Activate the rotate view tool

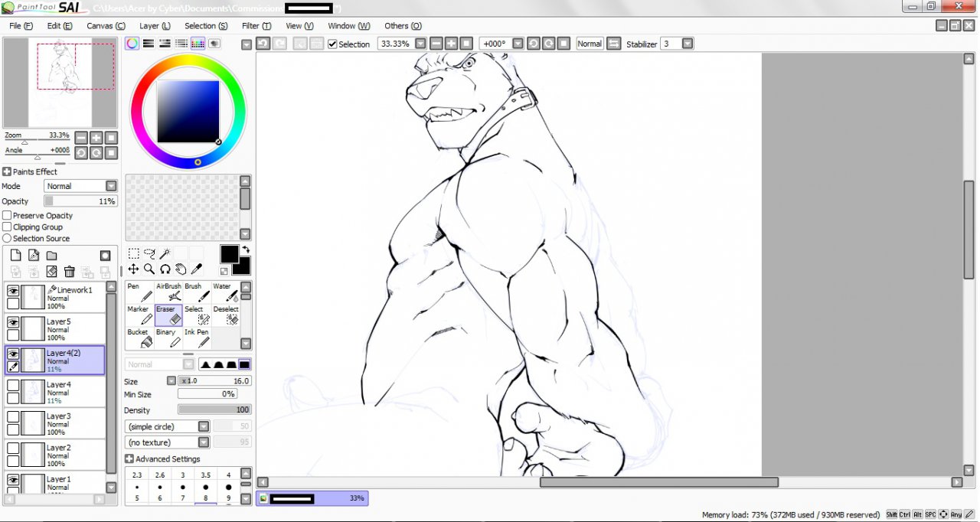pos(165,269)
